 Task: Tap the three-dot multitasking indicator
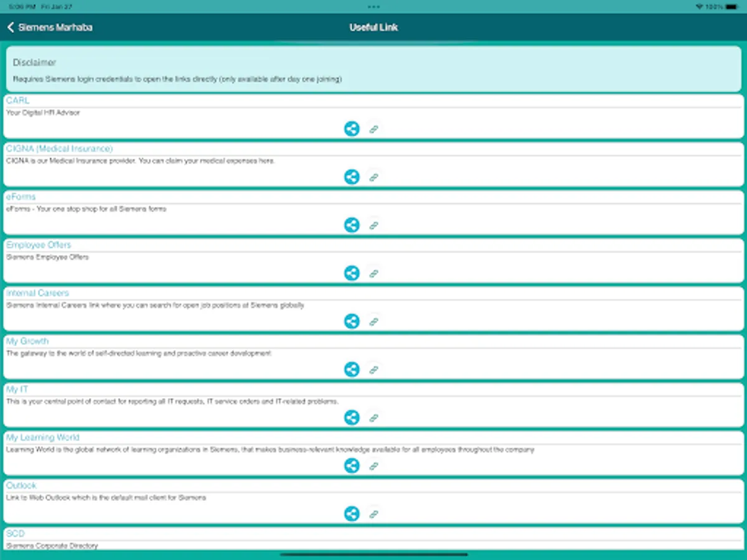click(x=374, y=6)
